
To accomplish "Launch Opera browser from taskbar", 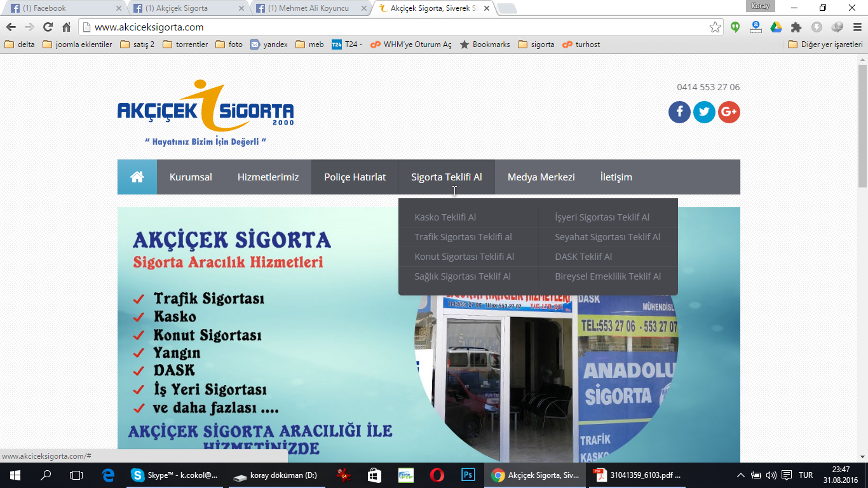I will tap(437, 475).
